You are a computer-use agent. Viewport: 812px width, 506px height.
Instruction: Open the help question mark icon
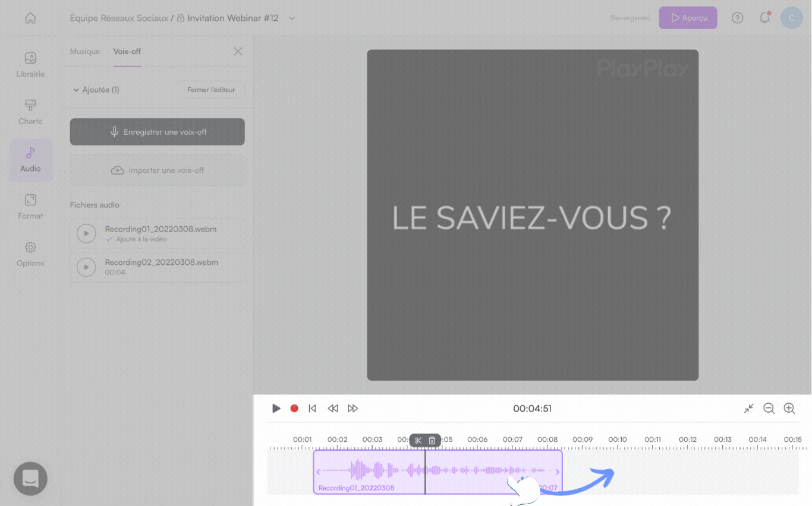click(x=738, y=18)
